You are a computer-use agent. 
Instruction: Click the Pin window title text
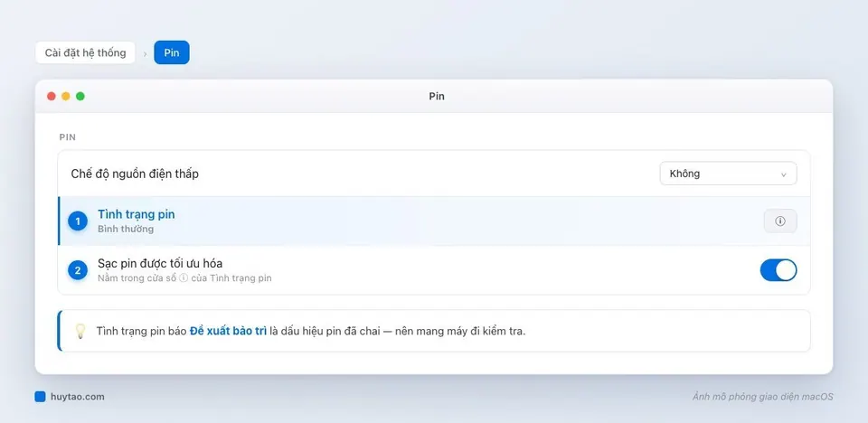click(437, 97)
